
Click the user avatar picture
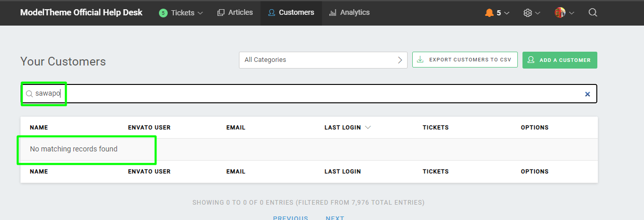click(560, 13)
